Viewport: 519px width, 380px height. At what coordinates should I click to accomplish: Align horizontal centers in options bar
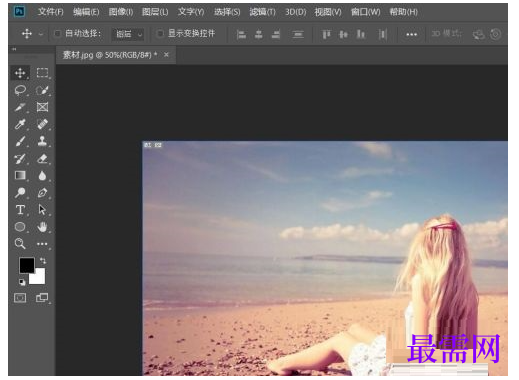tap(259, 34)
